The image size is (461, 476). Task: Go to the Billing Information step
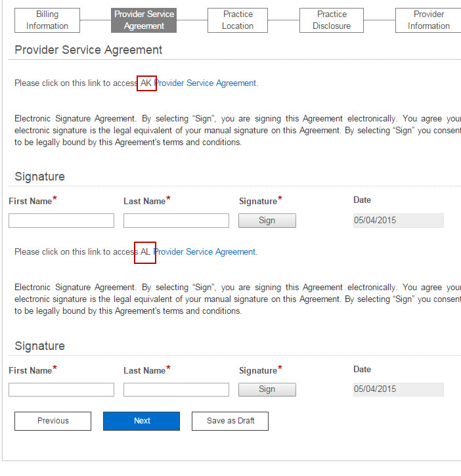[47, 20]
